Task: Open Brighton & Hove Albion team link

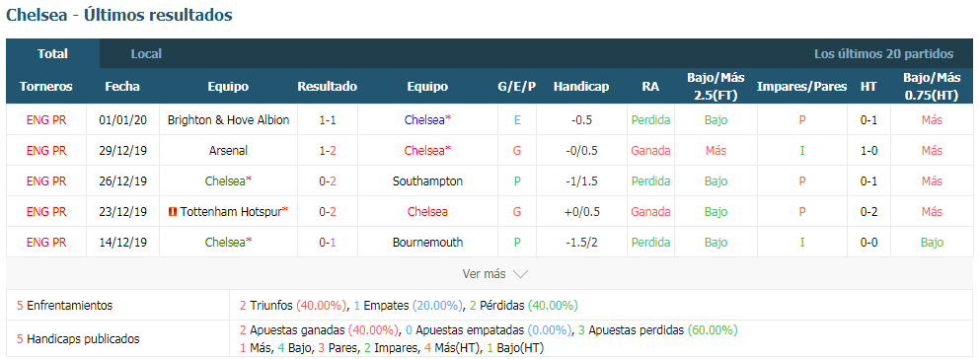Action: [x=229, y=120]
